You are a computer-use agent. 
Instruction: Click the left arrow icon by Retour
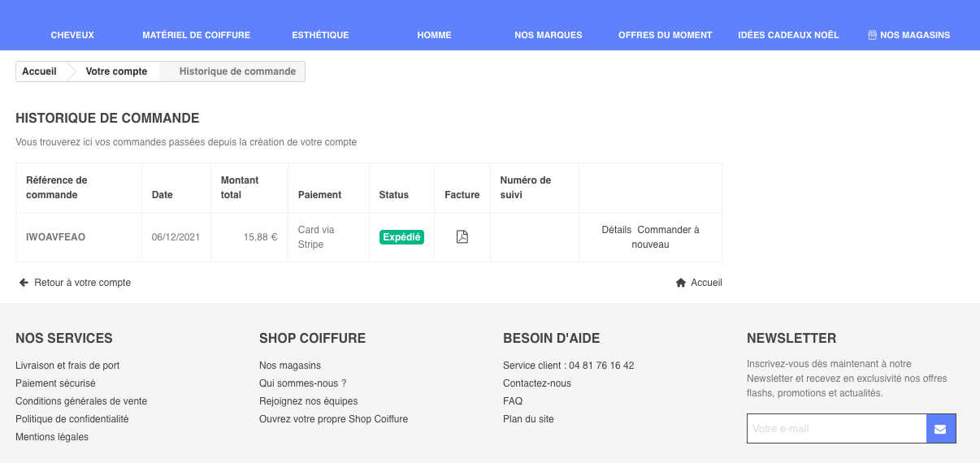(x=24, y=283)
